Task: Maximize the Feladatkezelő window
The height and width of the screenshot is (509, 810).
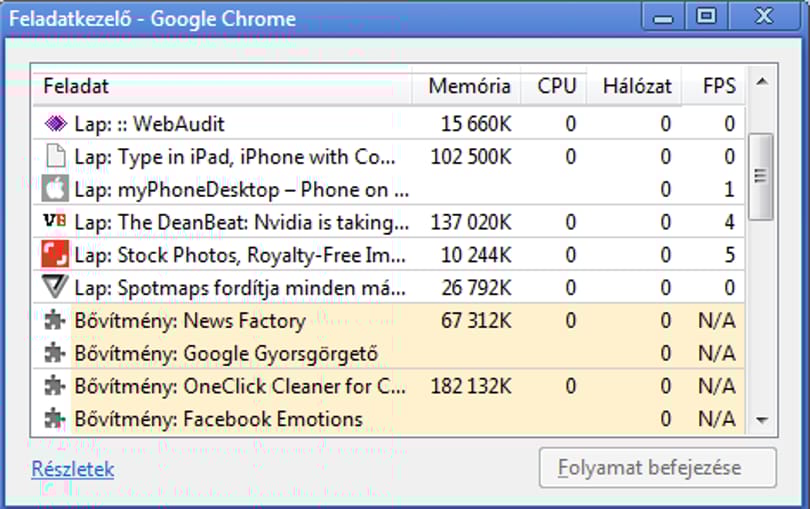Action: click(x=706, y=17)
